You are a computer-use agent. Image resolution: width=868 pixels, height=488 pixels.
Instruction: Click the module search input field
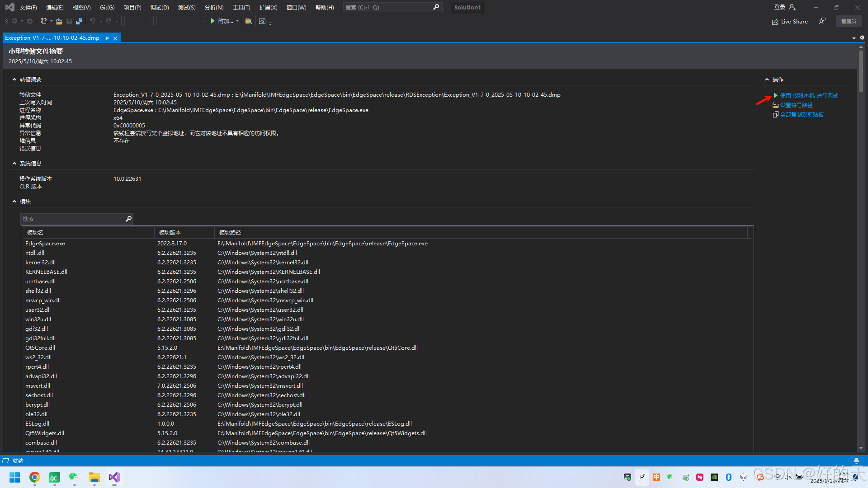pyautogui.click(x=72, y=219)
